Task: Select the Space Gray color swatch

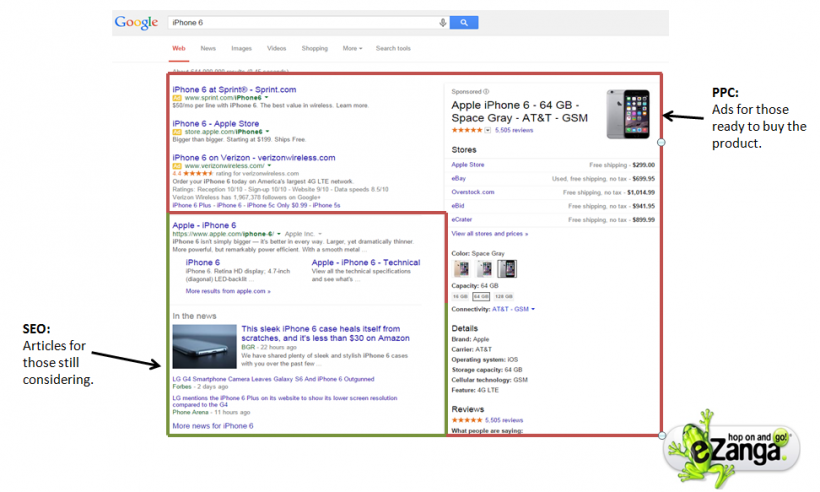Action: coord(507,269)
